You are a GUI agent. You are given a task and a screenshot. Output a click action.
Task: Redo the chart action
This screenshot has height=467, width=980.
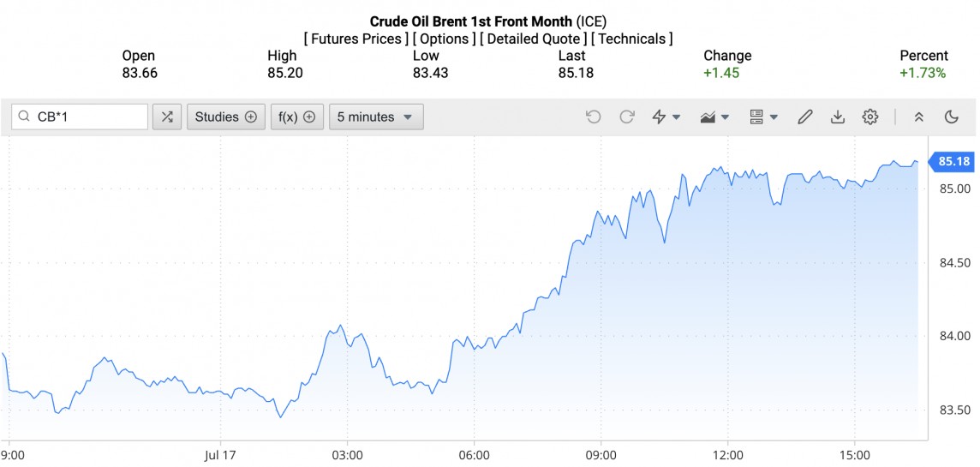tap(627, 117)
